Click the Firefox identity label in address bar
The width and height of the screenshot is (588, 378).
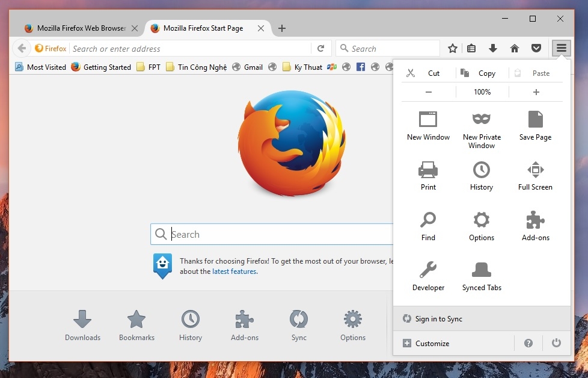pos(51,48)
